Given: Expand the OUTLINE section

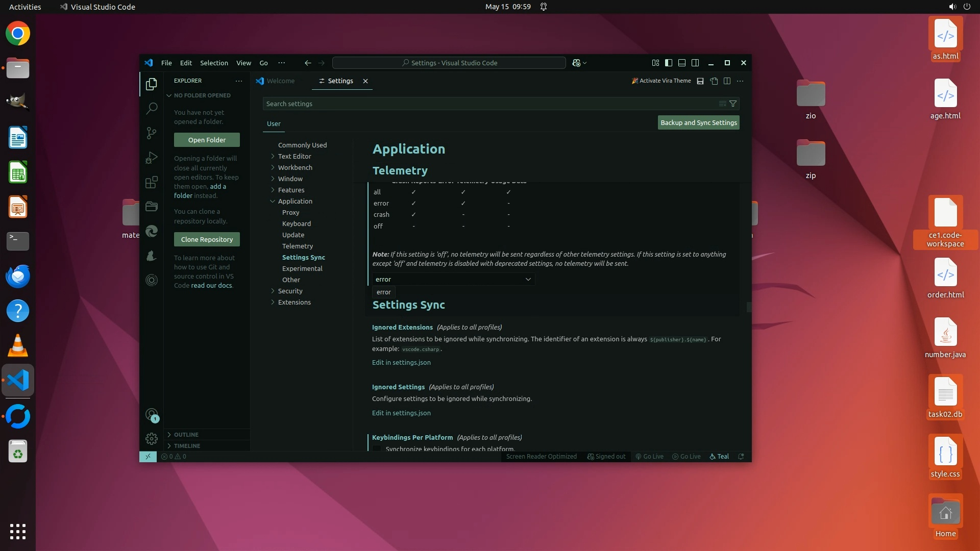Looking at the screenshot, I should [186, 435].
